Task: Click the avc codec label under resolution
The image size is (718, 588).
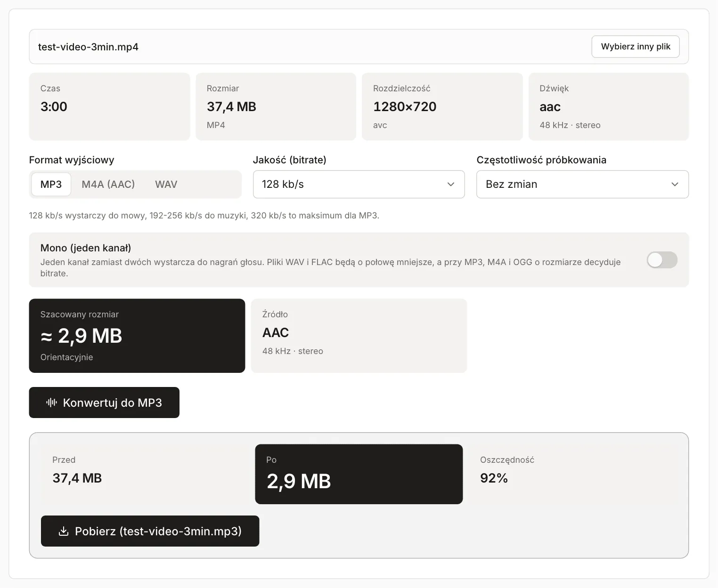Action: pos(380,125)
